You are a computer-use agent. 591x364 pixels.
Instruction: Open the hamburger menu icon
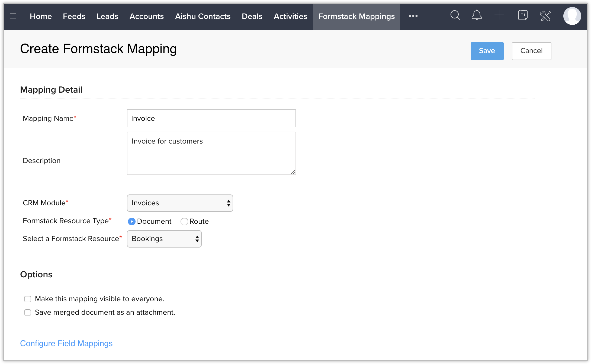click(x=13, y=16)
